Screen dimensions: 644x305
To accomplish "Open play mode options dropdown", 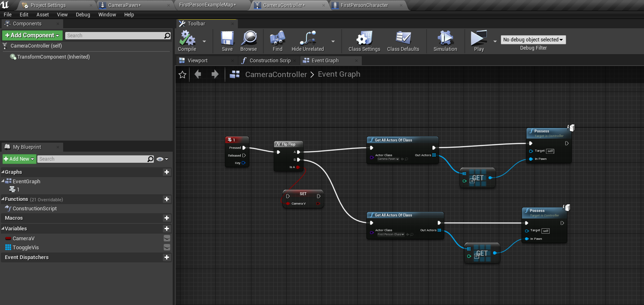I will tap(495, 41).
